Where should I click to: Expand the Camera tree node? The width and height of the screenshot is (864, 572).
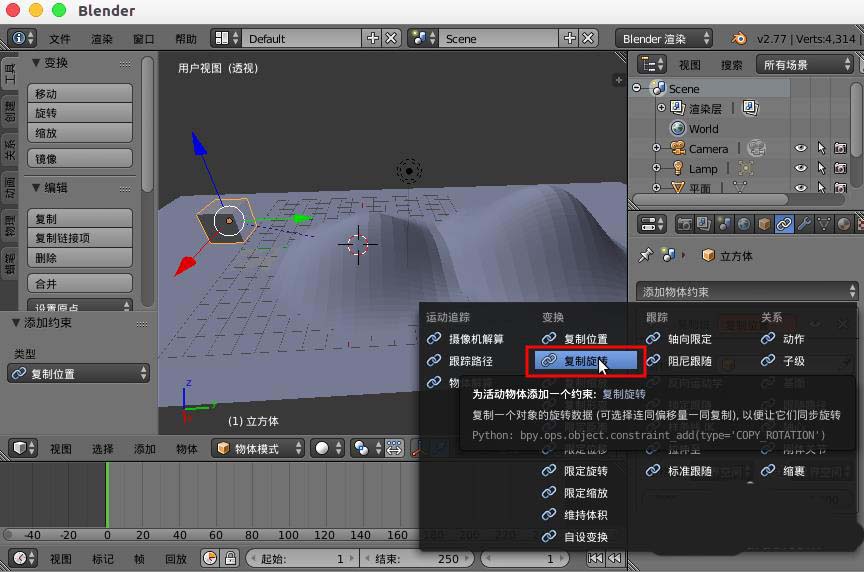click(656, 148)
